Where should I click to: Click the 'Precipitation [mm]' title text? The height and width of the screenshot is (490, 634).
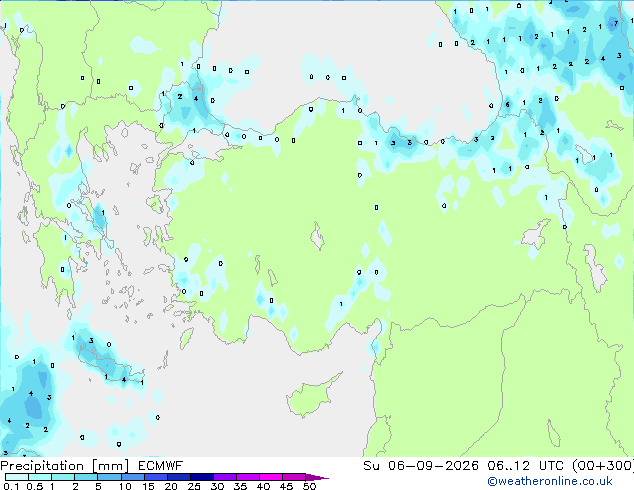point(64,466)
